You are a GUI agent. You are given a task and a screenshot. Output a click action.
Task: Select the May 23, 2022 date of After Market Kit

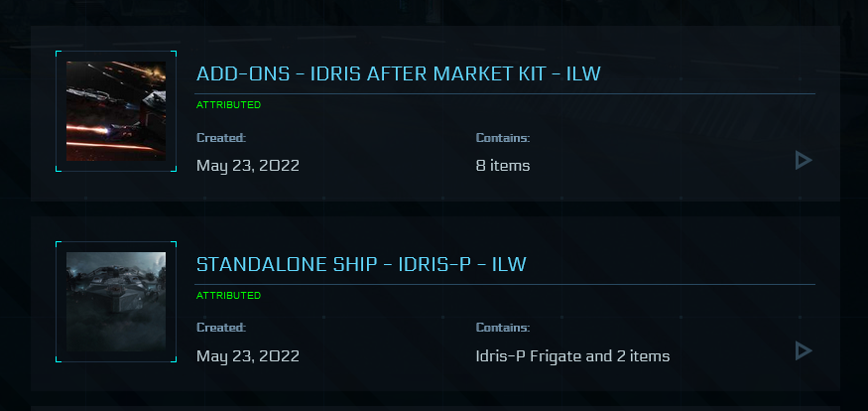pos(248,165)
